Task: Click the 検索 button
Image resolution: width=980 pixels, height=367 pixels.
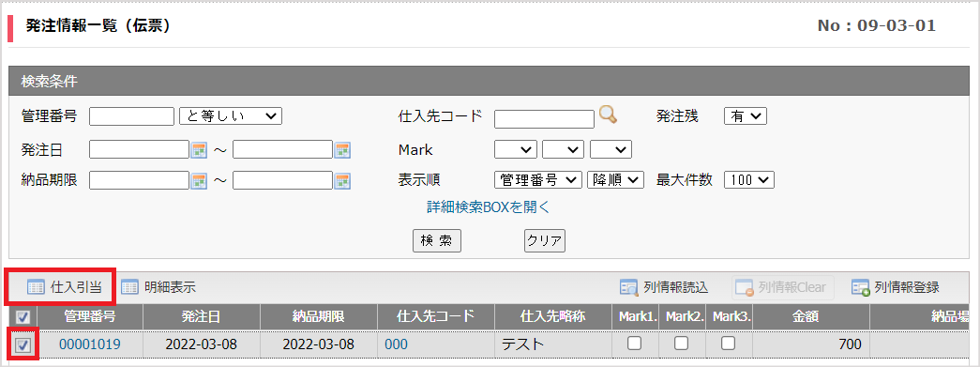Action: pyautogui.click(x=437, y=240)
